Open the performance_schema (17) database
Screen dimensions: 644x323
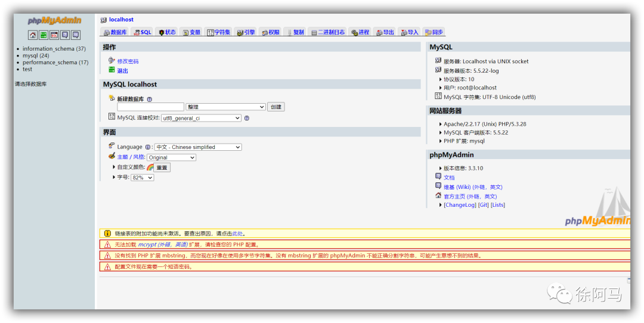coord(55,63)
